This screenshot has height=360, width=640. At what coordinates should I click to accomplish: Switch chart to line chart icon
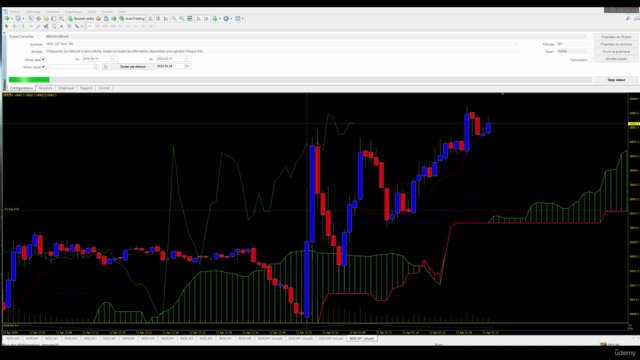(166, 19)
